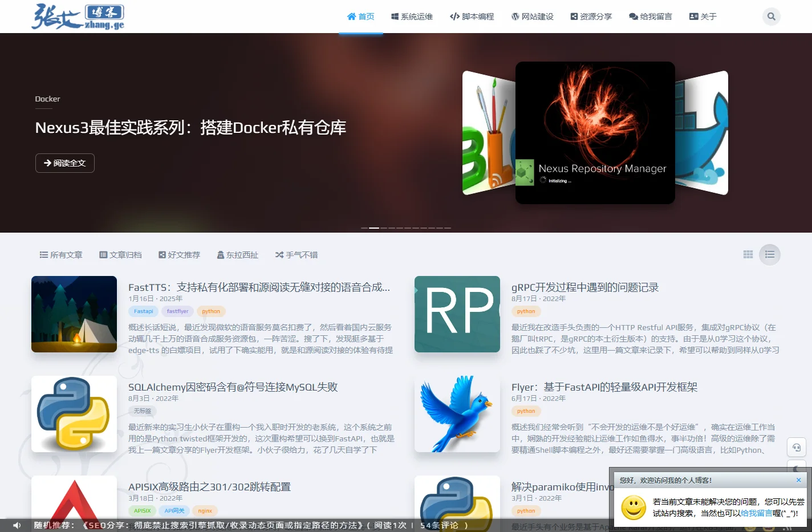Screen dimensions: 812x532
Task: Select the right Docker whale slide image
Action: pyautogui.click(x=702, y=133)
